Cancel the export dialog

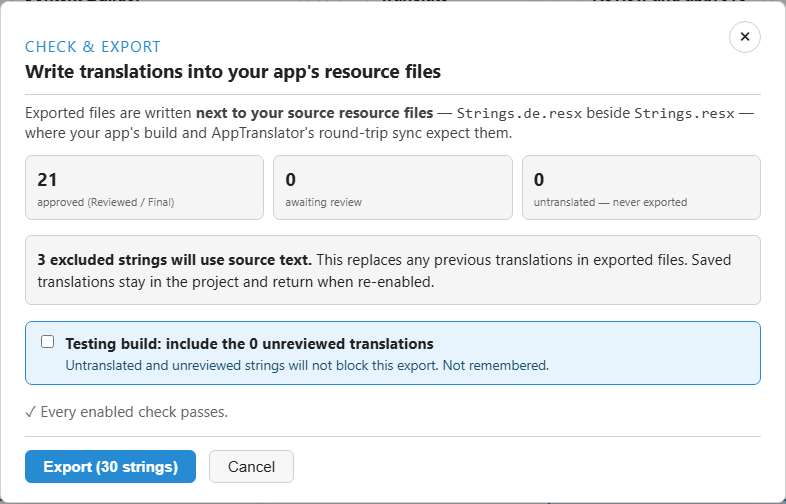coord(251,466)
